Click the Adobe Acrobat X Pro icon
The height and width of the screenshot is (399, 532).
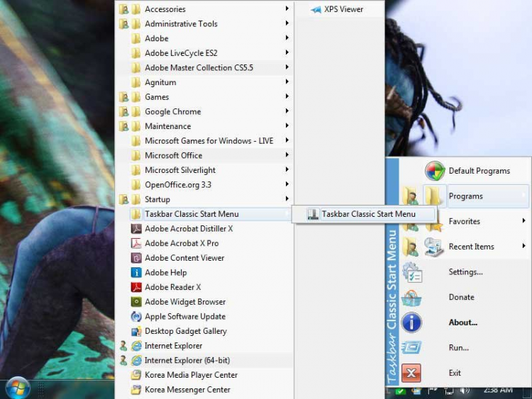136,243
